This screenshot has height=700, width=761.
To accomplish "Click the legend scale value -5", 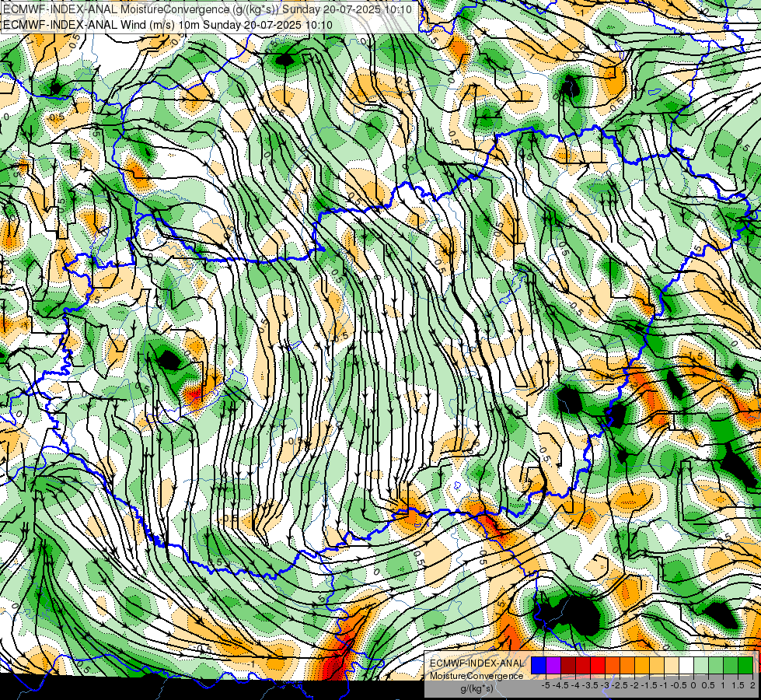I will pyautogui.click(x=546, y=685).
